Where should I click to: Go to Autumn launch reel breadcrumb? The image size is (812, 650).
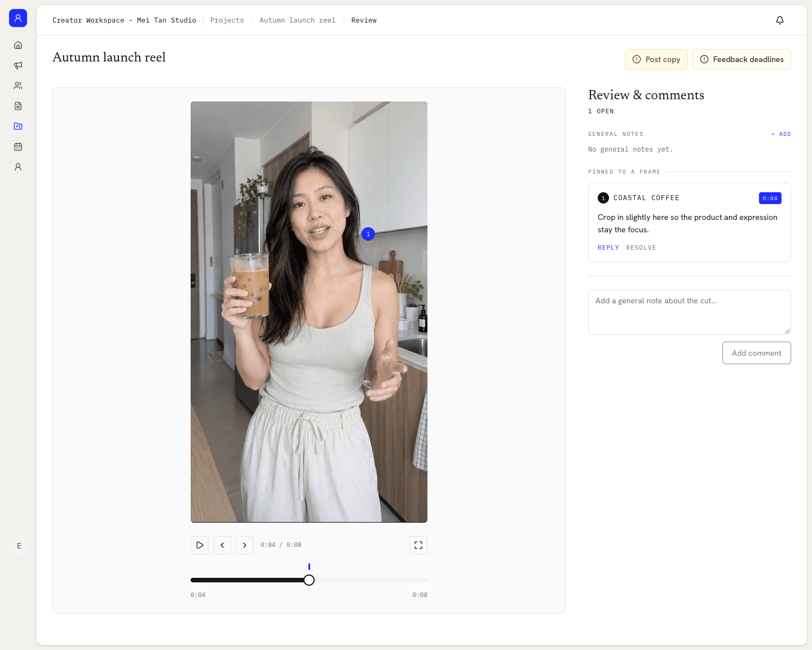(x=298, y=20)
